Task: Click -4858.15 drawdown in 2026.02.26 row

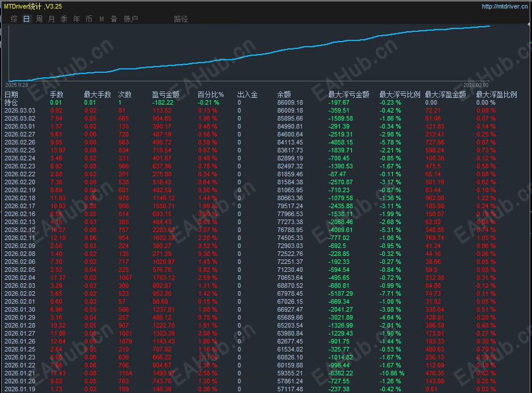Action: [x=340, y=143]
